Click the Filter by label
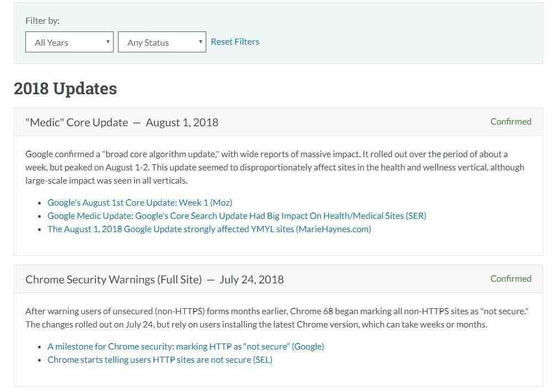 click(x=42, y=20)
